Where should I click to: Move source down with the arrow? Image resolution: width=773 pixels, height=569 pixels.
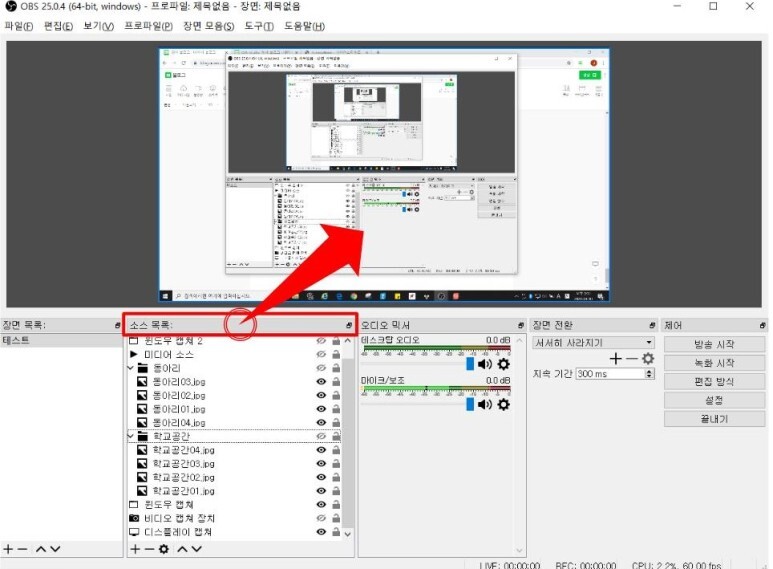click(x=197, y=549)
